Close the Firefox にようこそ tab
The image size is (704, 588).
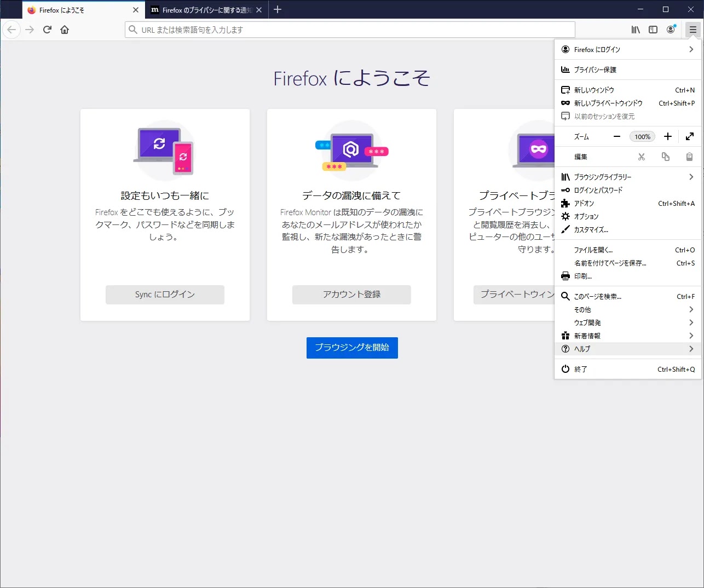click(x=136, y=10)
